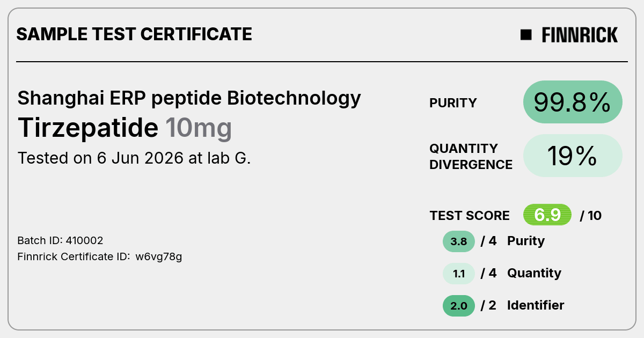Click the 1.1 quantity score pill
Screen dimensions: 644x338
pyautogui.click(x=459, y=274)
